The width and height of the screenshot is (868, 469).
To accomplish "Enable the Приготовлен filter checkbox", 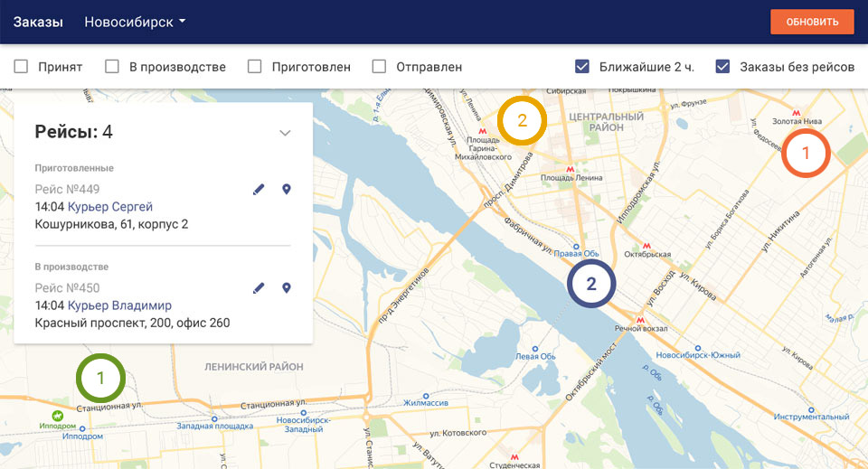I will [255, 67].
